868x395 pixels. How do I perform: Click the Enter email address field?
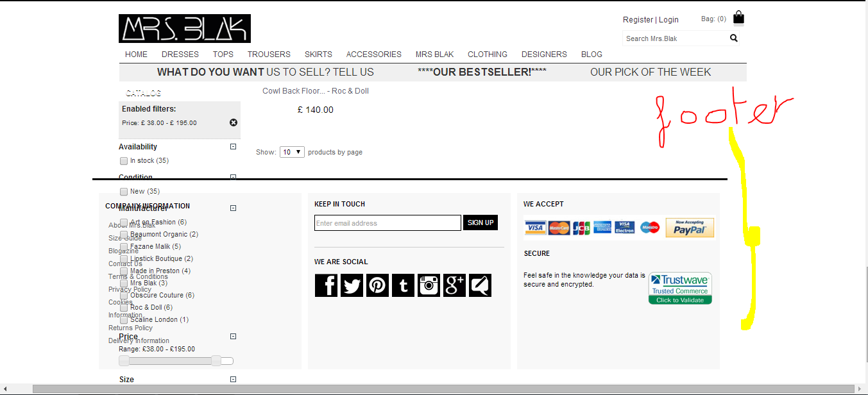click(x=387, y=223)
